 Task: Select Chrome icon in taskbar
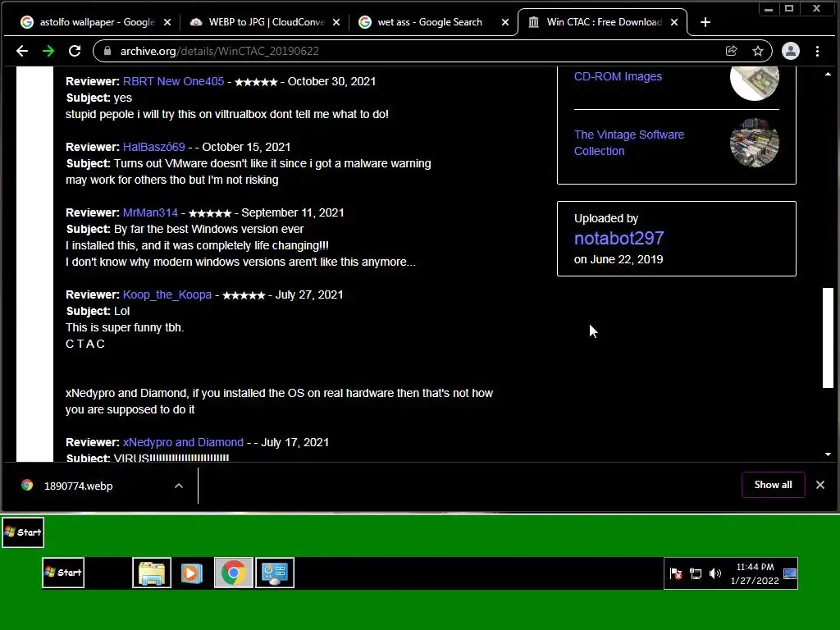coord(234,573)
